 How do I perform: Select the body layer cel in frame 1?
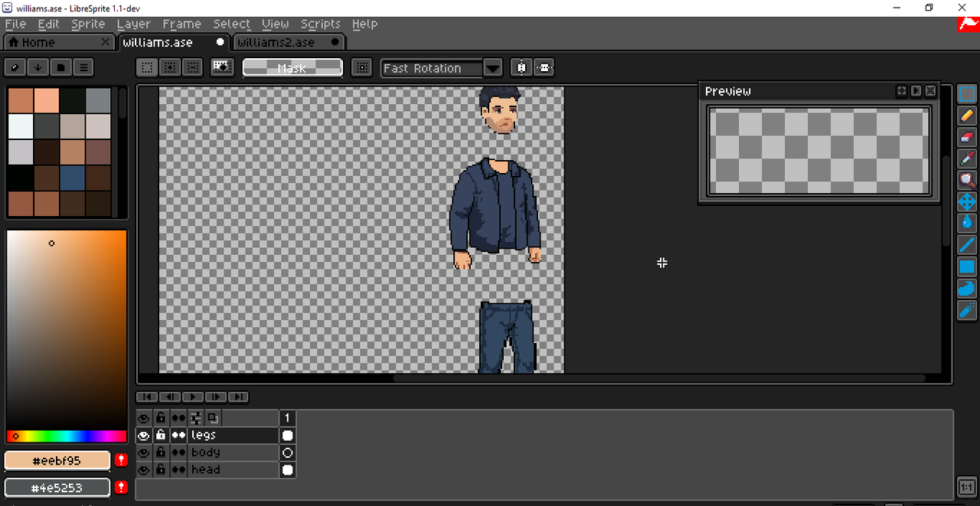pos(287,452)
